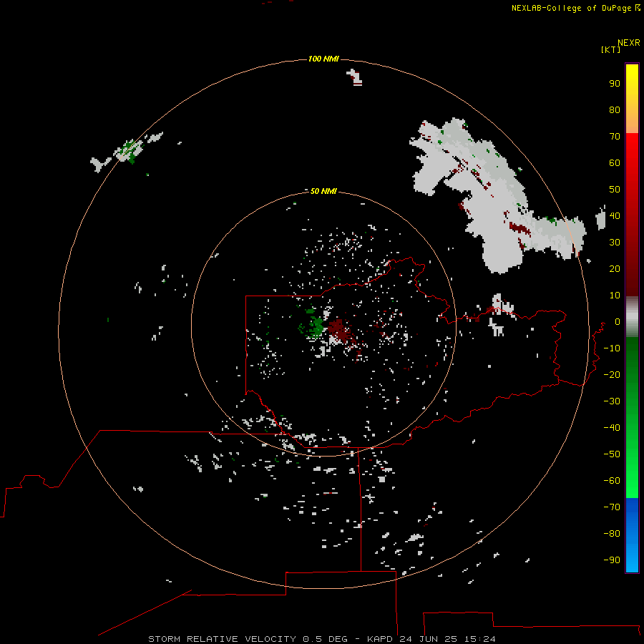
Task: Pick the gray zero-velocity color bar segment
Action: point(632,317)
